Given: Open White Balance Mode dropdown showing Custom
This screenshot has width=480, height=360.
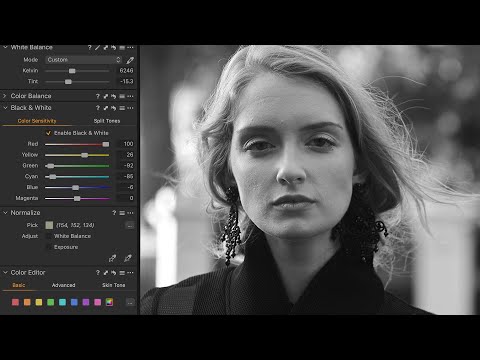Looking at the screenshot, I should [x=83, y=60].
